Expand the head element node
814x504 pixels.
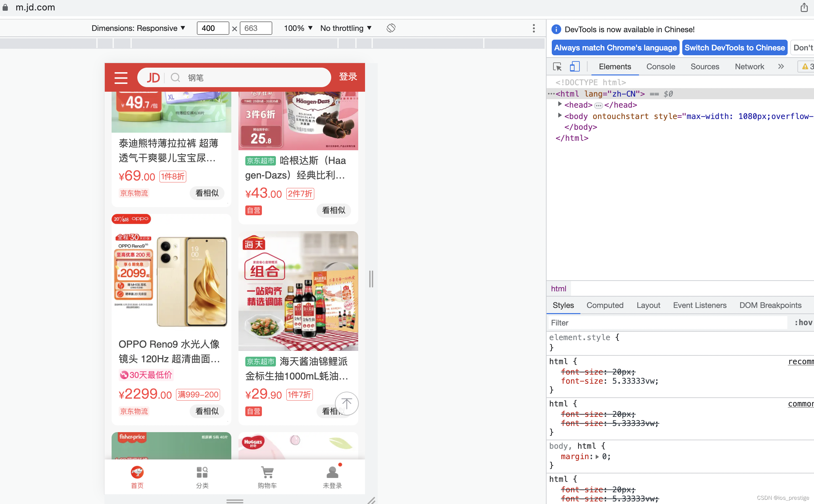[x=560, y=105]
